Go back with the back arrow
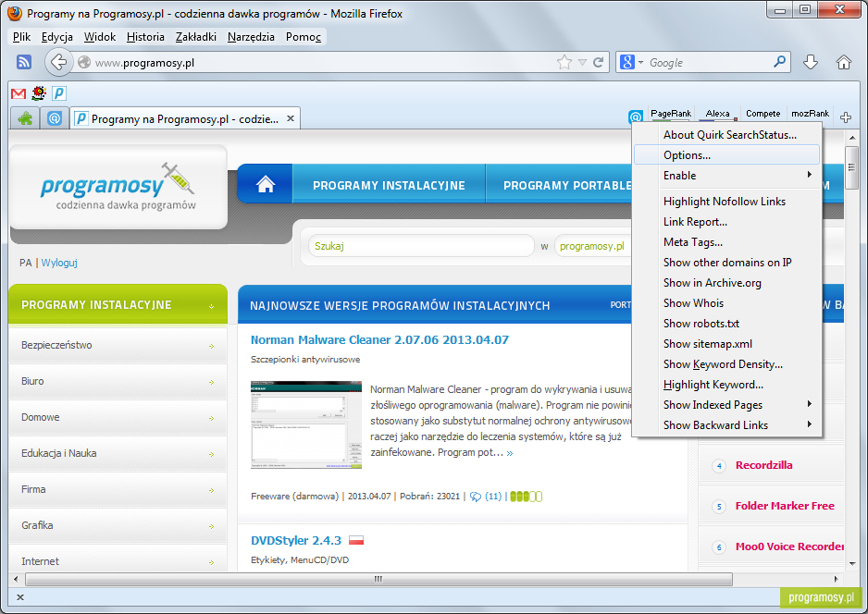Screen dimensions: 868x614 pos(58,62)
